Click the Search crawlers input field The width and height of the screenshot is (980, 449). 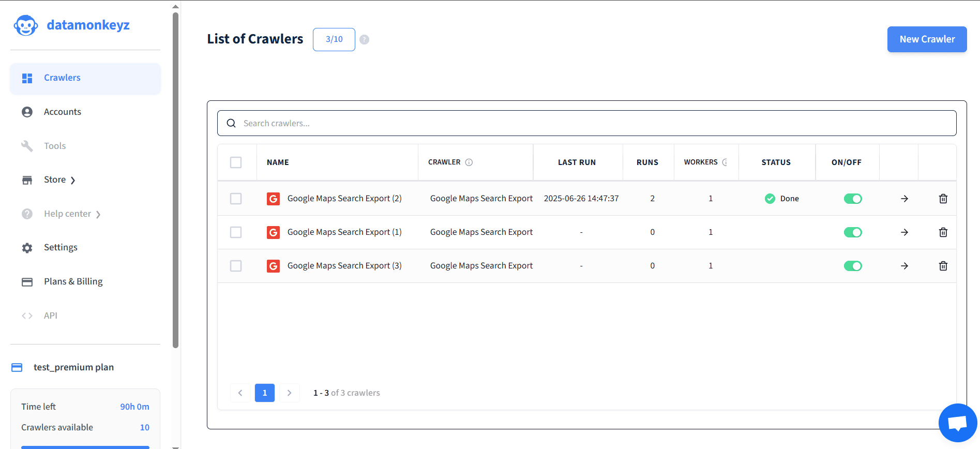click(x=587, y=123)
